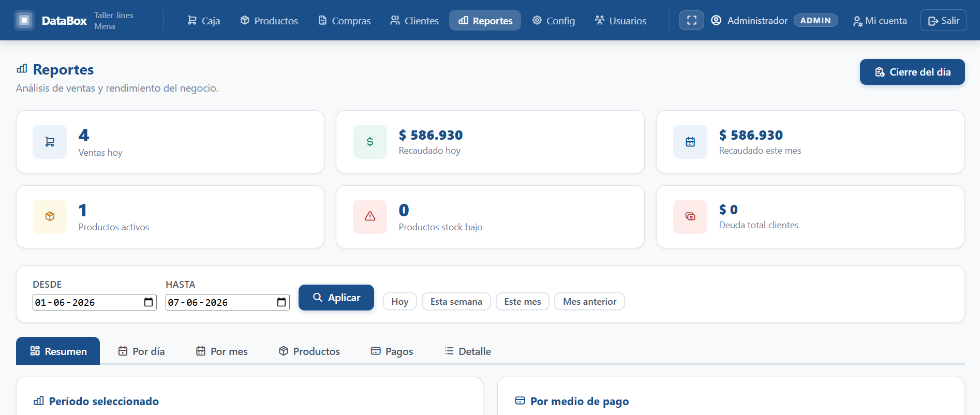Open the DESDE calendar picker icon

(x=149, y=302)
